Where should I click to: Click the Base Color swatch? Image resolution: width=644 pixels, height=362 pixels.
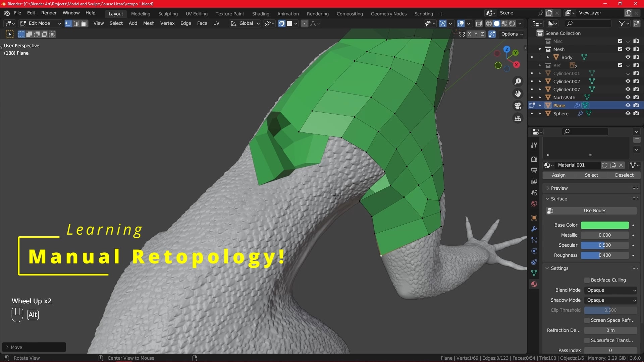(x=604, y=225)
